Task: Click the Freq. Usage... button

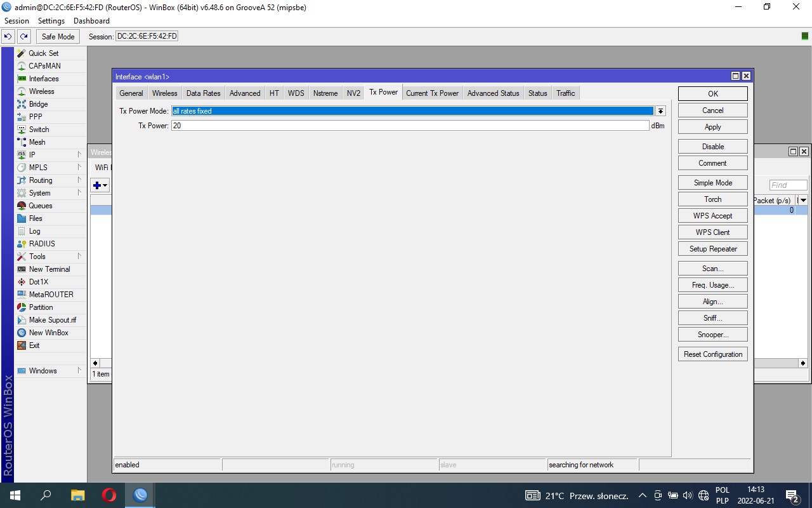Action: point(713,285)
